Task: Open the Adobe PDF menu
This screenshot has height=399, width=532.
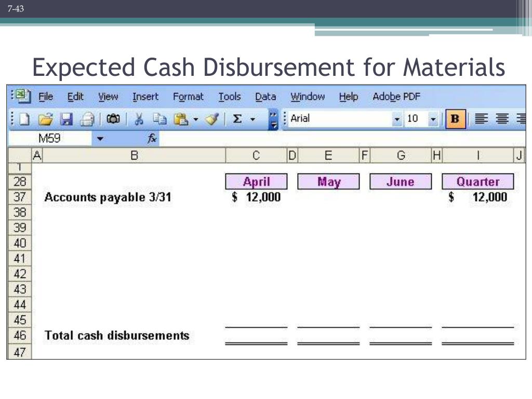Action: click(396, 97)
